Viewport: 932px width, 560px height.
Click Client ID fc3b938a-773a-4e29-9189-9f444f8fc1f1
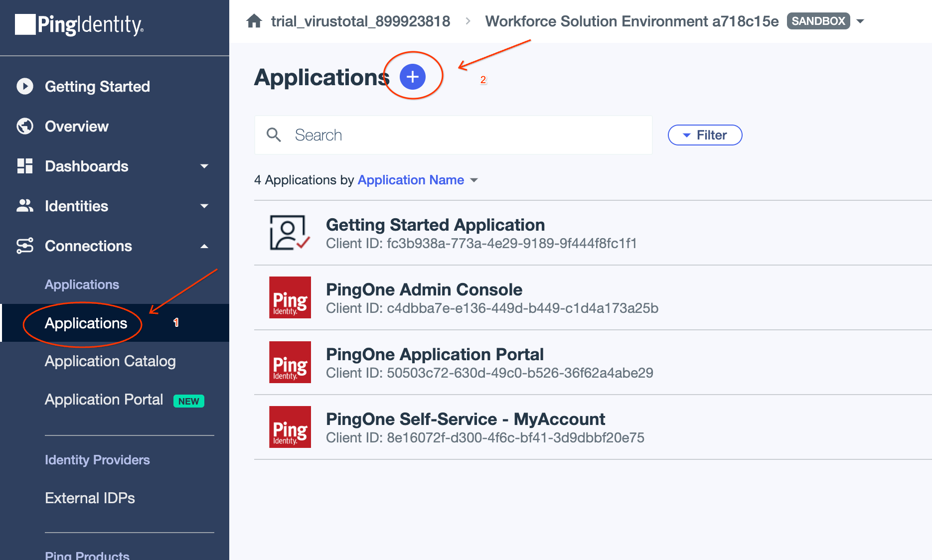[x=481, y=244]
